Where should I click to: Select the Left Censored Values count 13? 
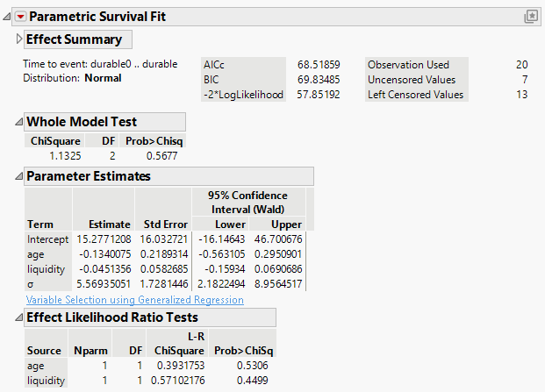point(522,95)
